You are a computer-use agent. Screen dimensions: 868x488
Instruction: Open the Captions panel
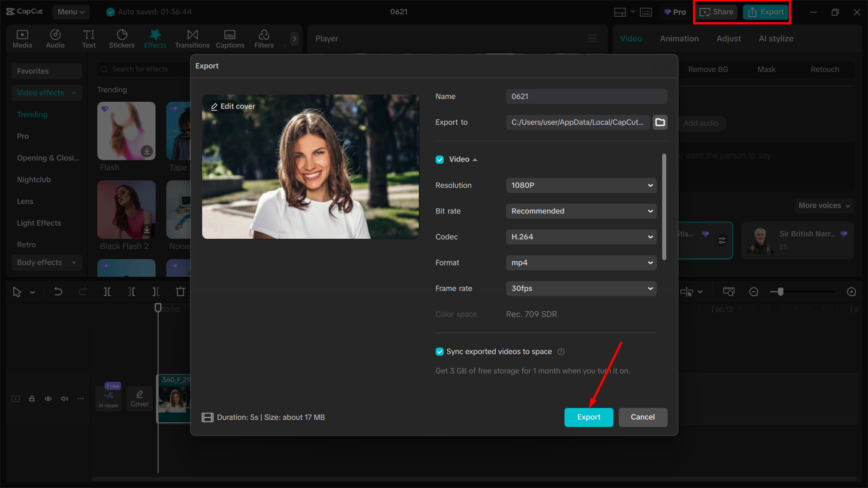(x=230, y=38)
